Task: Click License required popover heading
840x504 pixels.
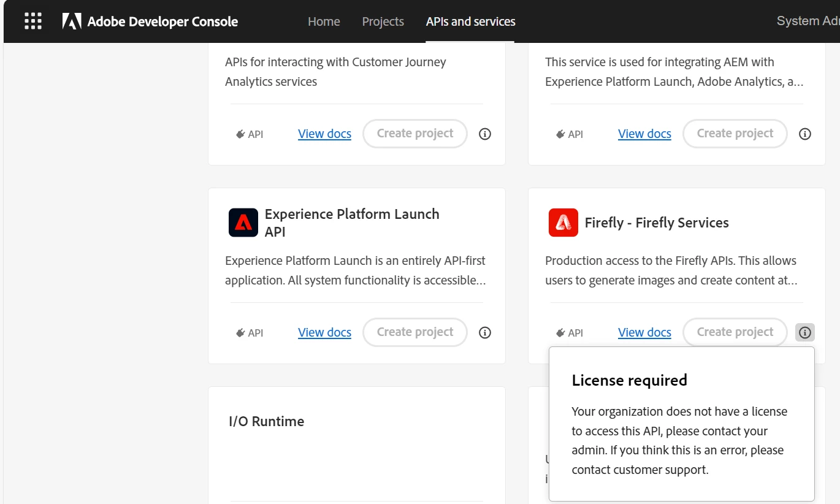Action: pyautogui.click(x=630, y=380)
